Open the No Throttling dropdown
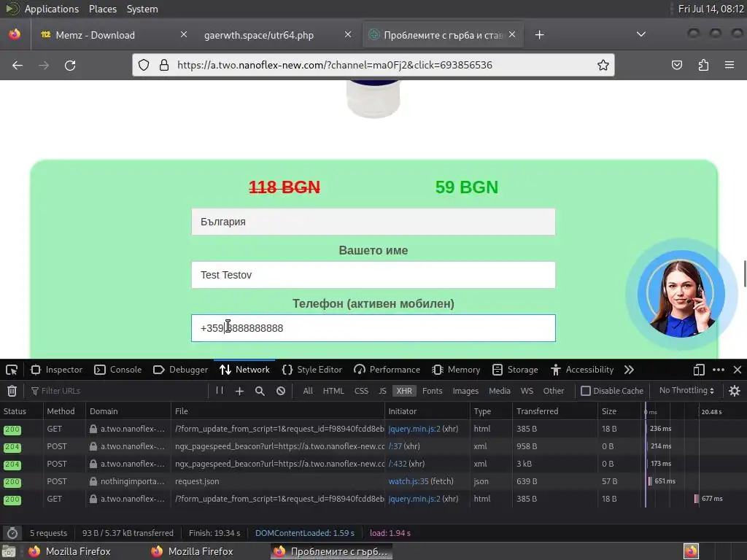This screenshot has height=560, width=747. click(686, 391)
